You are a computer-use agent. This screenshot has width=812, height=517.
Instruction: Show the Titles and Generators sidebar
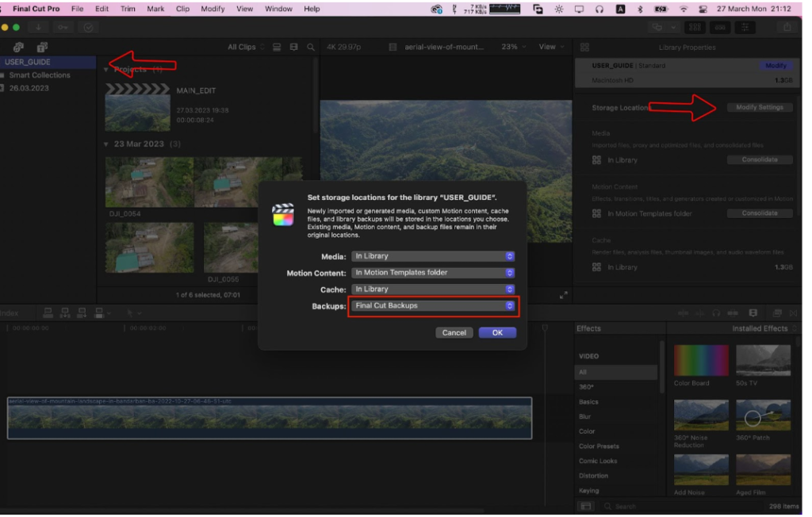[42, 47]
